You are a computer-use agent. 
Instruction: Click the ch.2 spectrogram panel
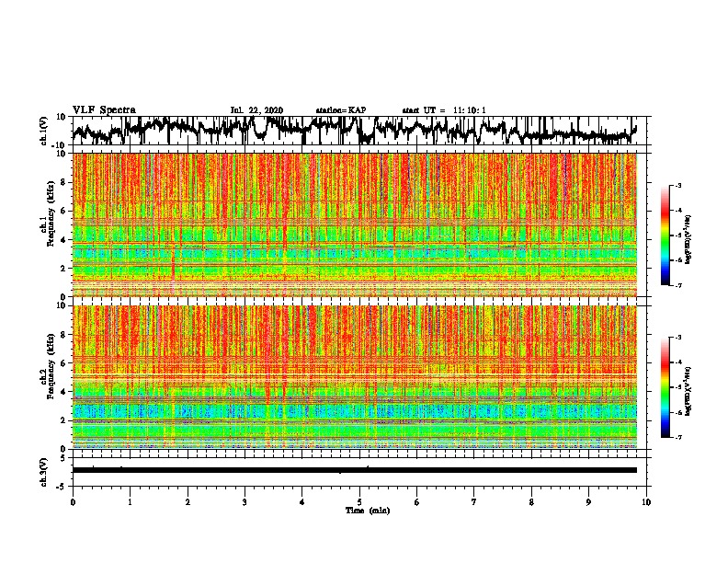point(355,377)
